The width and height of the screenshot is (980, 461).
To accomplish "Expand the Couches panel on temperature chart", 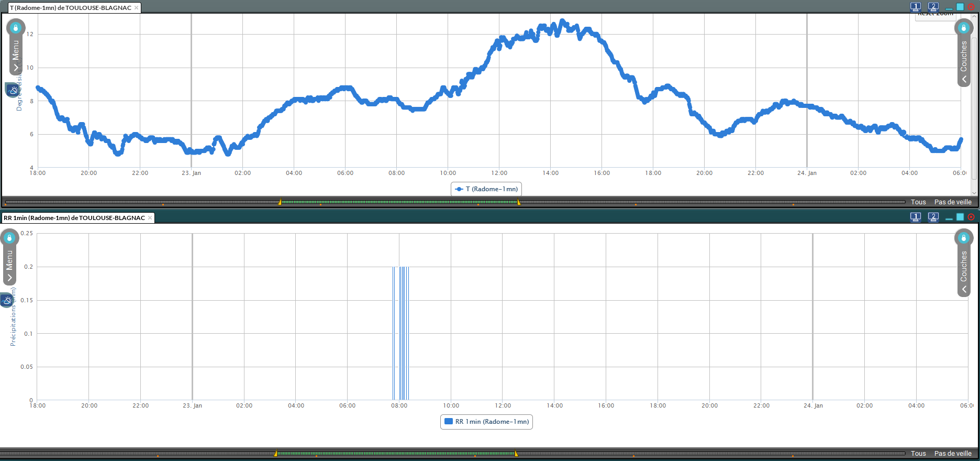I will (x=964, y=79).
